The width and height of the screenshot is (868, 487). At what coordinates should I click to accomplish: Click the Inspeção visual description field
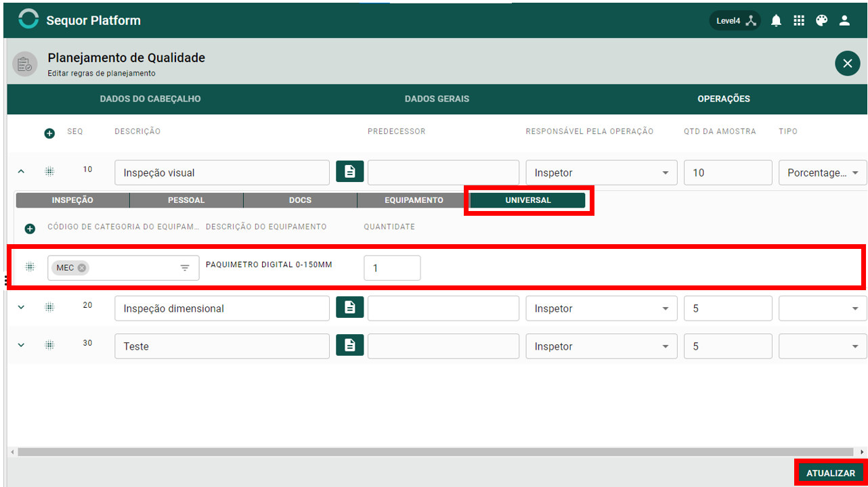(x=222, y=172)
